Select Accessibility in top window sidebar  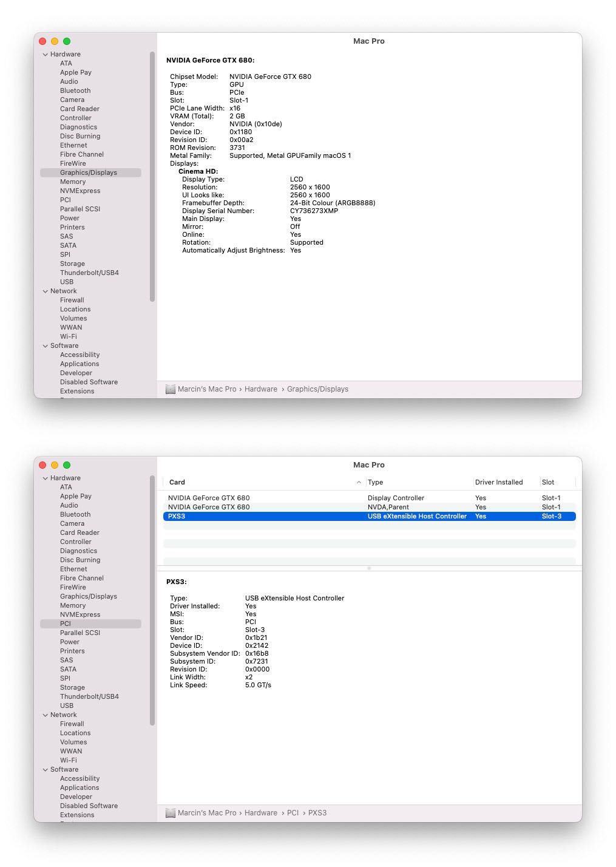80,355
